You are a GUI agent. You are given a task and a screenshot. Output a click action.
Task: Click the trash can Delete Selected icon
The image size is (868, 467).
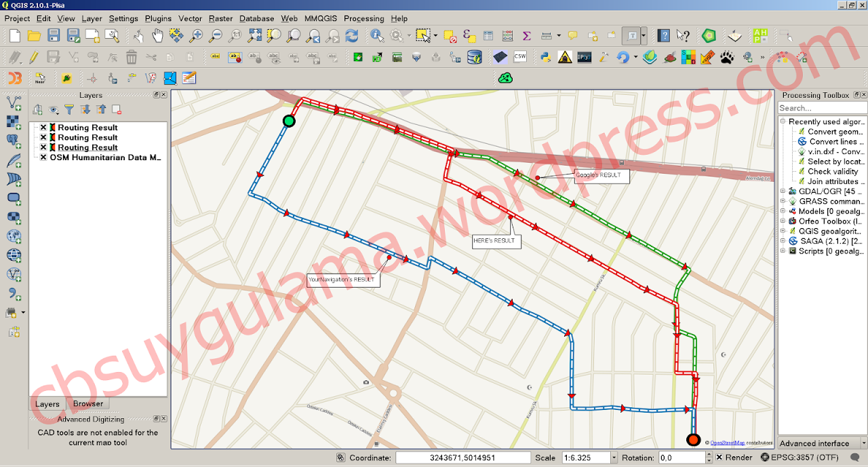coord(132,57)
